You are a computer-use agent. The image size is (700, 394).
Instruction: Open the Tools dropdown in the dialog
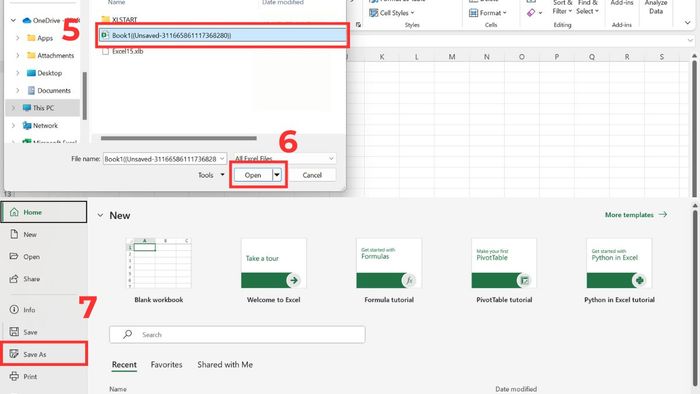[x=211, y=175]
